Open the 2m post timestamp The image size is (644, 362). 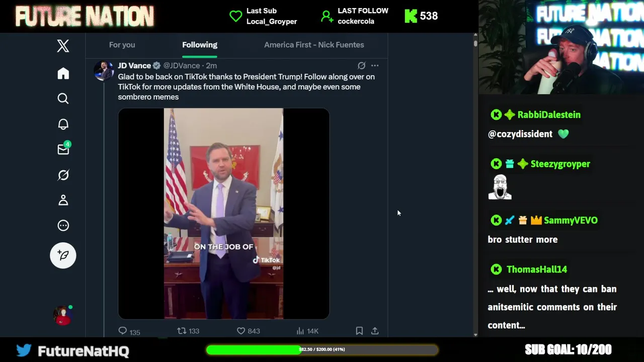pyautogui.click(x=211, y=66)
